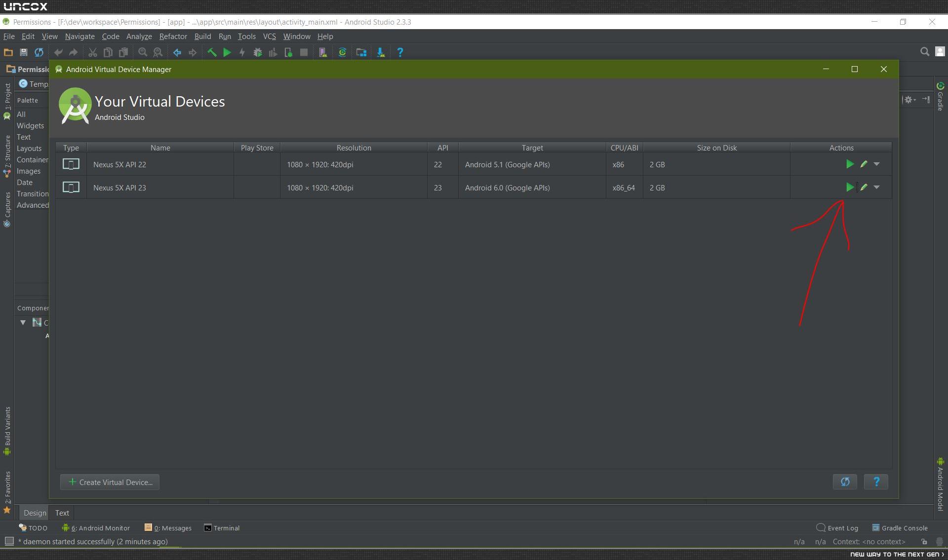Click the Open folder toolbar icon
Viewport: 948px width, 560px height.
tap(8, 52)
